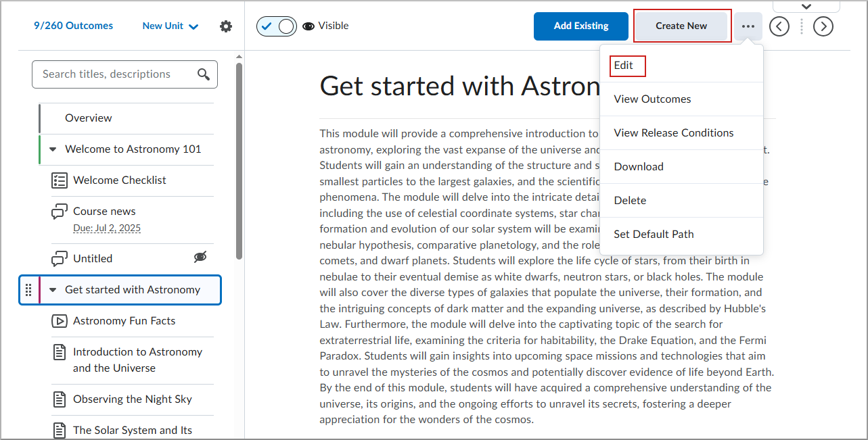Grab the drag handle beside Get started with Astronomy
868x440 pixels.
(28, 289)
